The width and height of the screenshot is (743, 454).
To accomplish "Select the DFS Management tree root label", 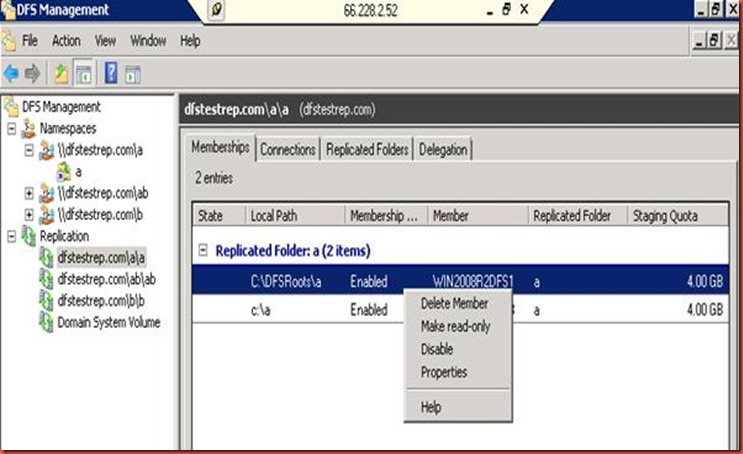I will 62,107.
